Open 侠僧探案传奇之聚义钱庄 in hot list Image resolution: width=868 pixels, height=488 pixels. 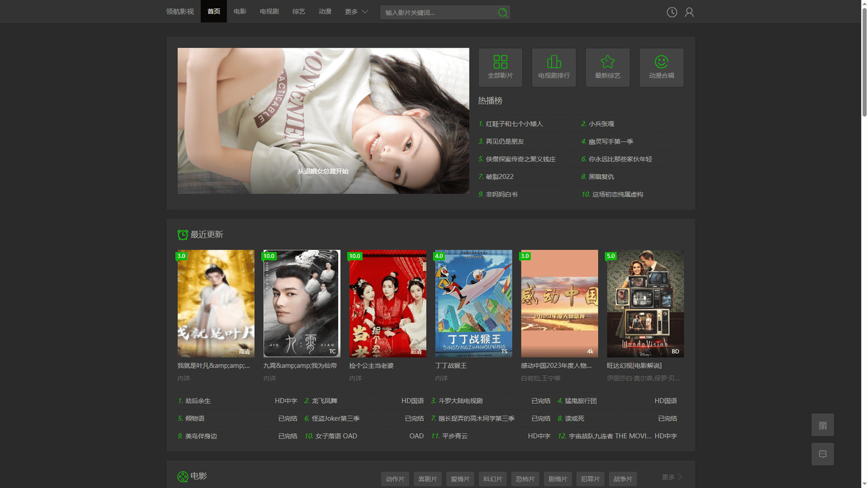click(521, 159)
